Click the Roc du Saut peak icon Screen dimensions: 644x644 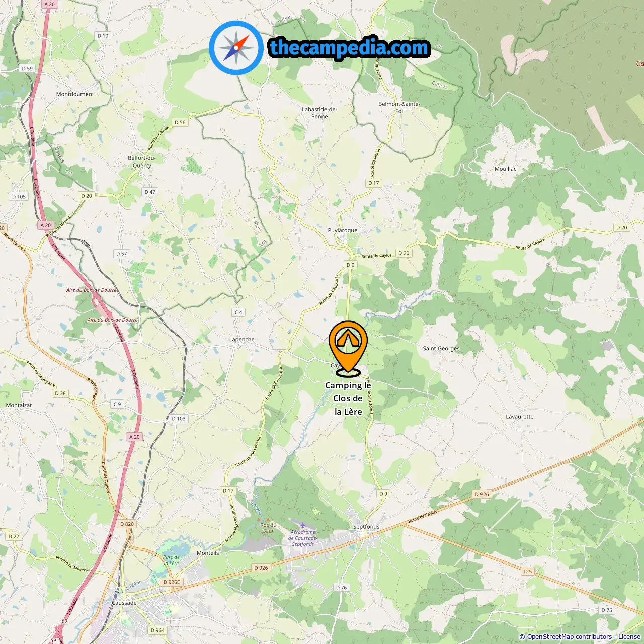pos(268,520)
